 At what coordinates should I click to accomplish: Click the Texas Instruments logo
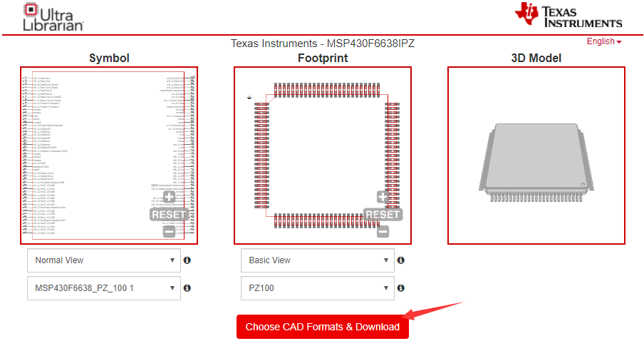pos(568,16)
